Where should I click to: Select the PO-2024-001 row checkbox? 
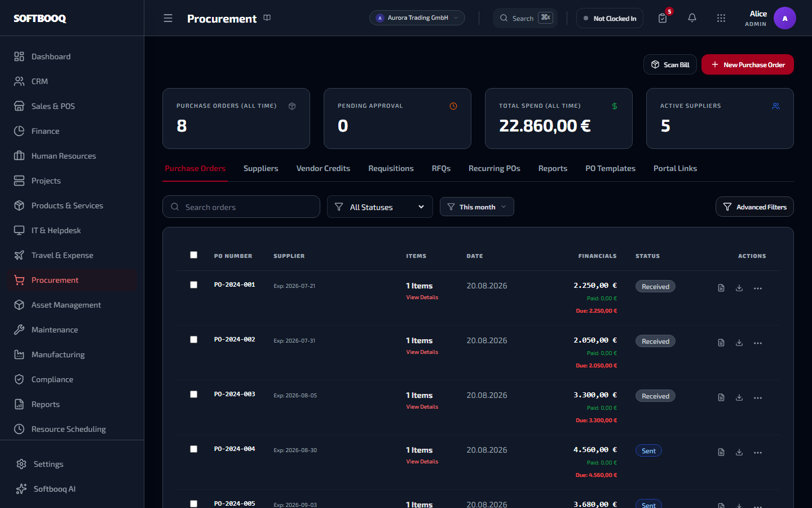(193, 284)
